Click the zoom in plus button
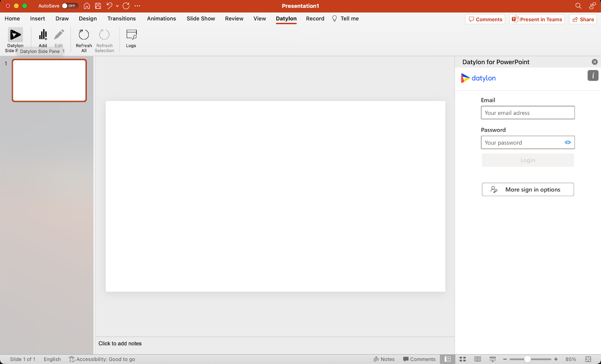Image resolution: width=601 pixels, height=364 pixels. coord(556,359)
